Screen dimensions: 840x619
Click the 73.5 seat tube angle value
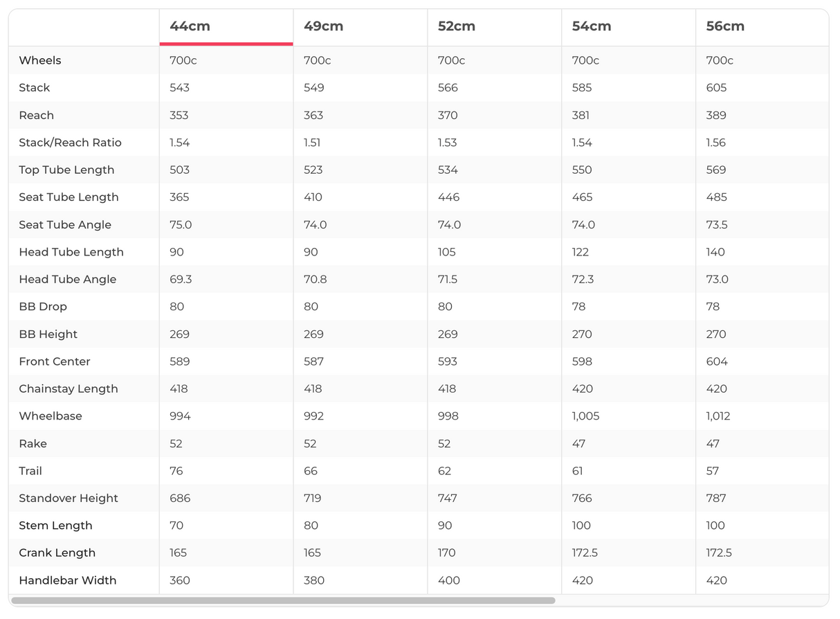(x=717, y=224)
